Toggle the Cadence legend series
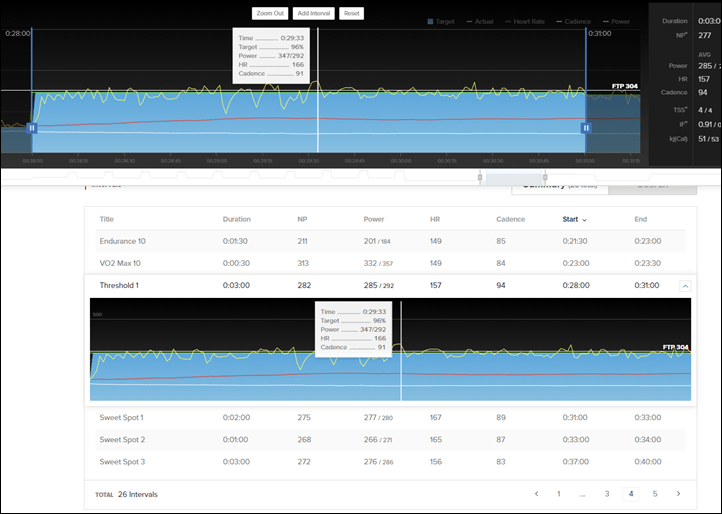Image resolution: width=722 pixels, height=514 pixels. 573,22
